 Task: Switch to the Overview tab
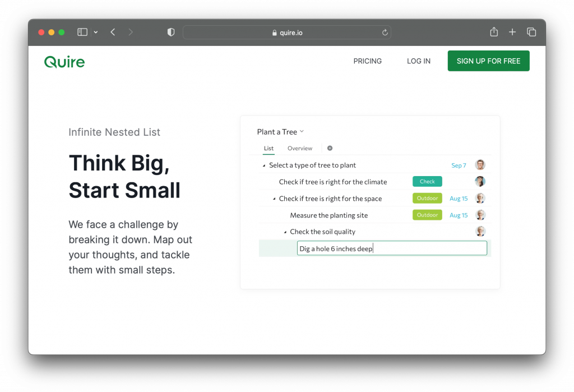click(300, 149)
